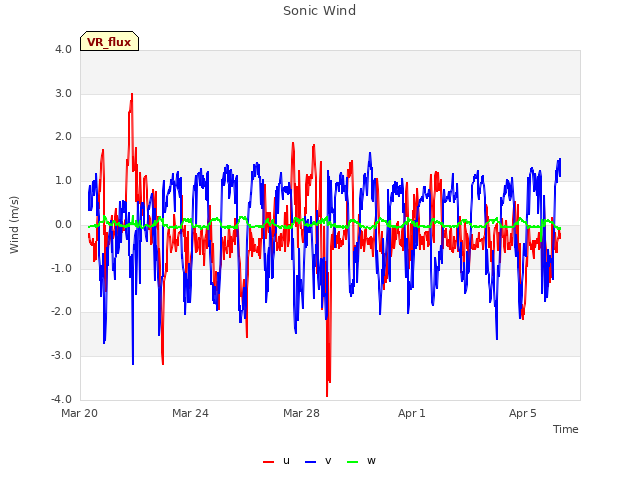640x480 pixels.
Task: Click the 'Mar 20' x-axis tick label
Action: pyautogui.click(x=79, y=413)
